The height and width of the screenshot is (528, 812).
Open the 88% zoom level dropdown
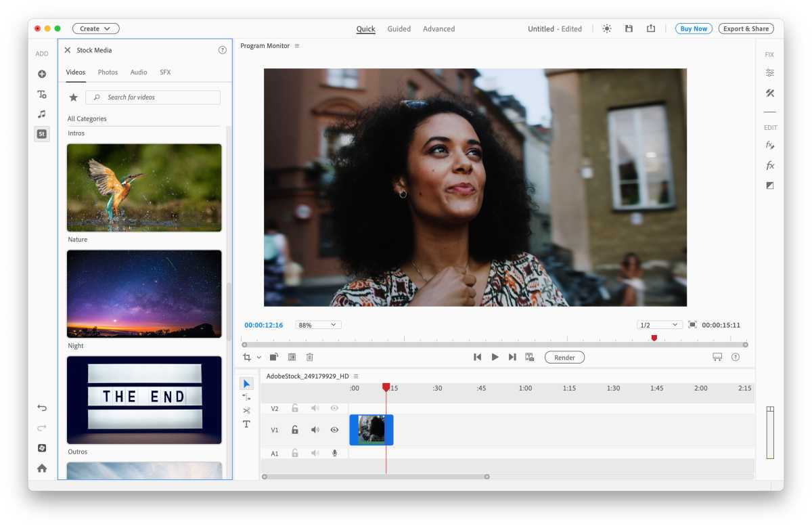pos(318,324)
